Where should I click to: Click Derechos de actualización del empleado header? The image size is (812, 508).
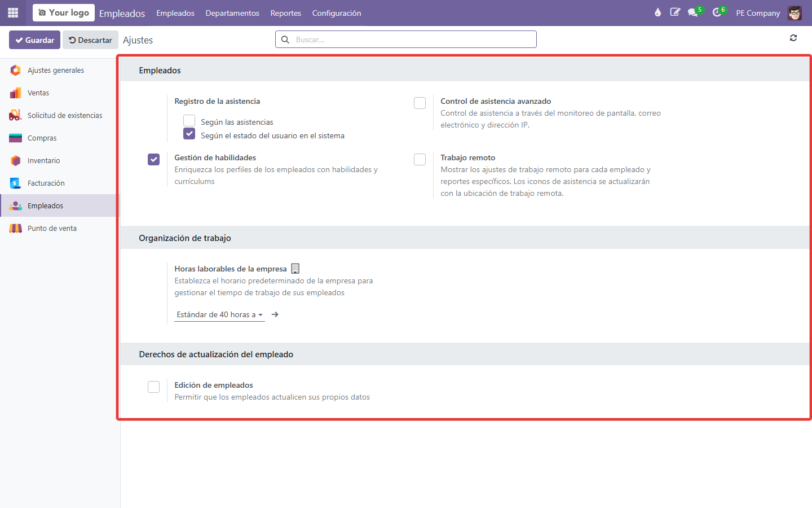(x=216, y=354)
